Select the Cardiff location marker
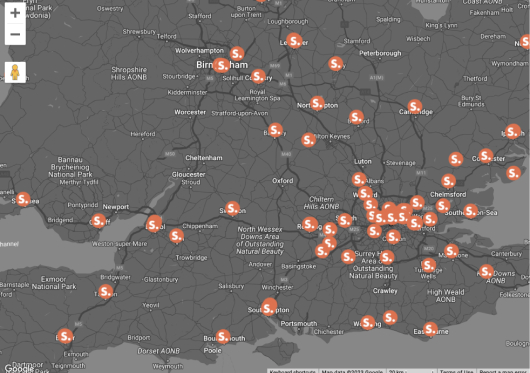Screen dimensions: 530x373 click(98, 221)
